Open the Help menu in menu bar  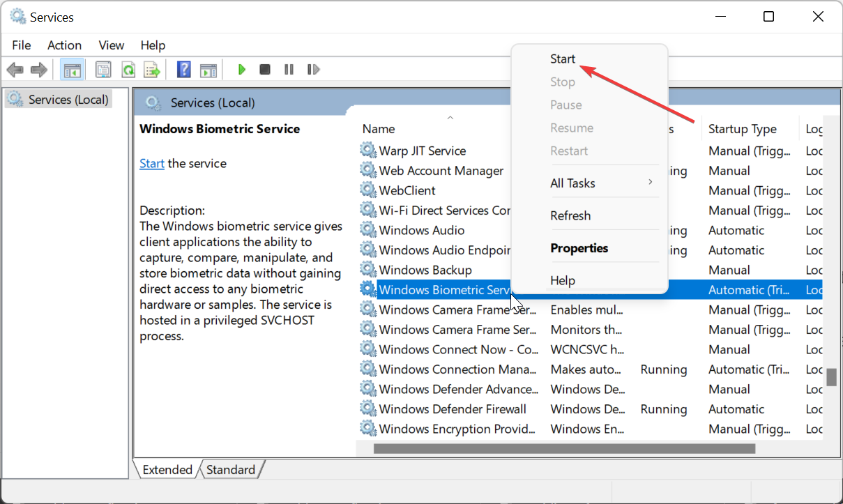153,45
